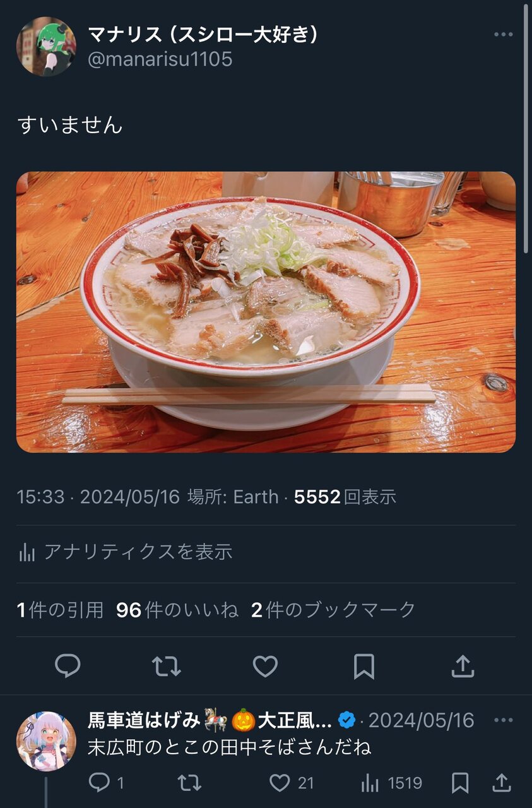Open the アナリティクスを表示 link
Image resolution: width=532 pixels, height=808 pixels.
point(126,552)
